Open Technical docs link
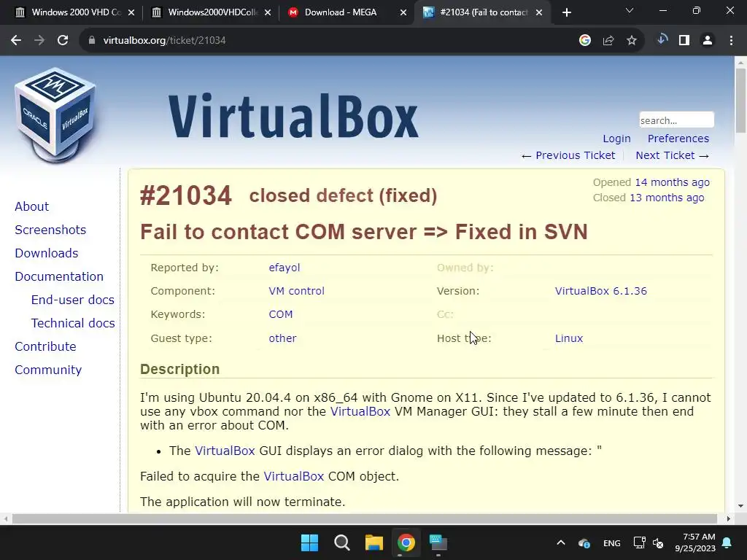Viewport: 747px width, 560px height. 73,323
